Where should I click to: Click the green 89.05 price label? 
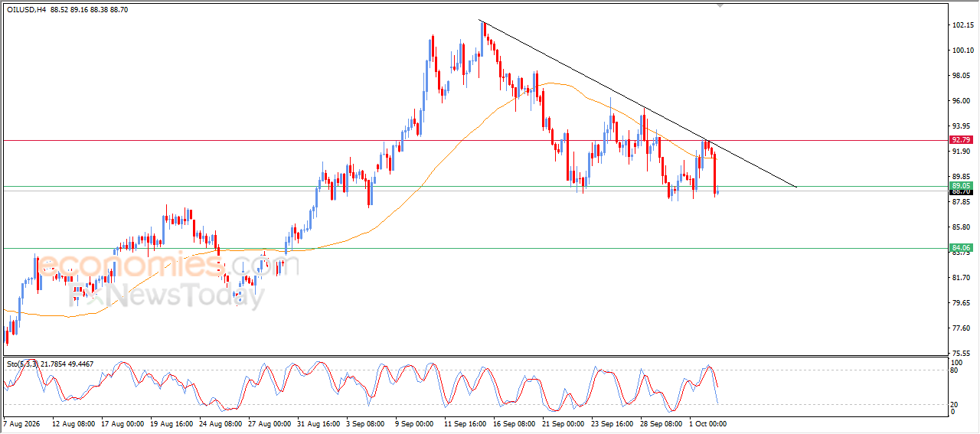click(x=960, y=186)
